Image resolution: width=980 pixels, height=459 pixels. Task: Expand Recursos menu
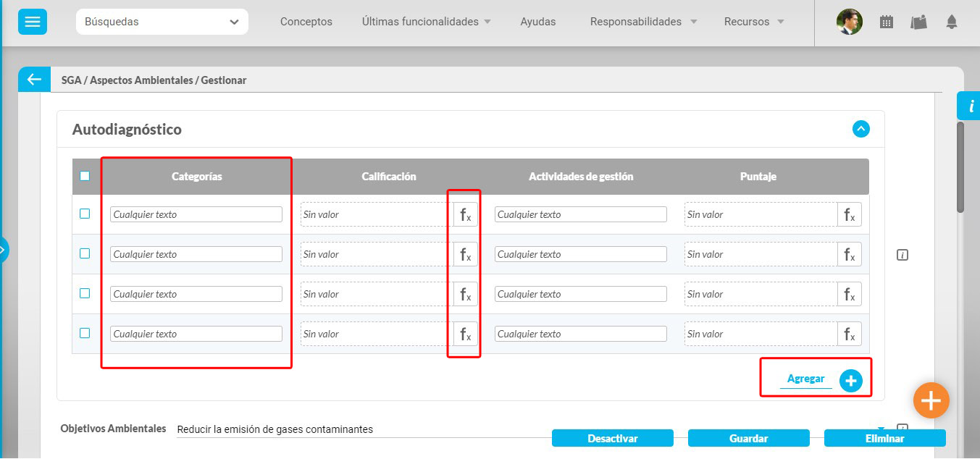click(x=754, y=22)
